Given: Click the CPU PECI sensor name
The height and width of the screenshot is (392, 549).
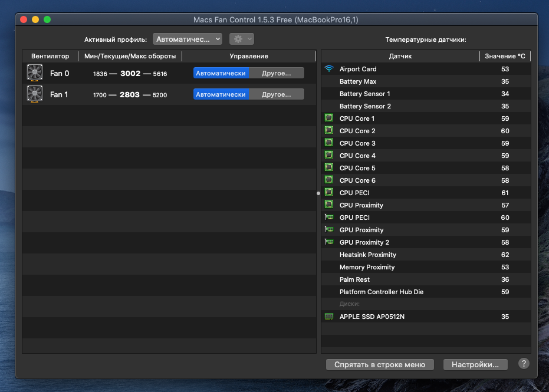Looking at the screenshot, I should [354, 193].
